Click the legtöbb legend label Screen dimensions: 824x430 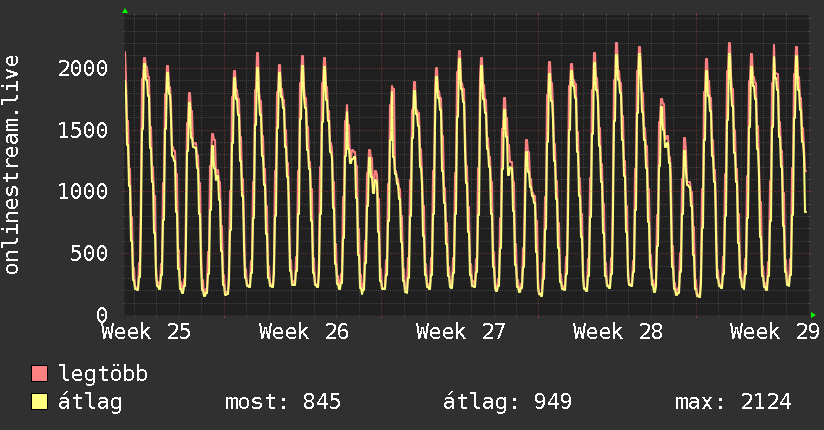pyautogui.click(x=103, y=373)
